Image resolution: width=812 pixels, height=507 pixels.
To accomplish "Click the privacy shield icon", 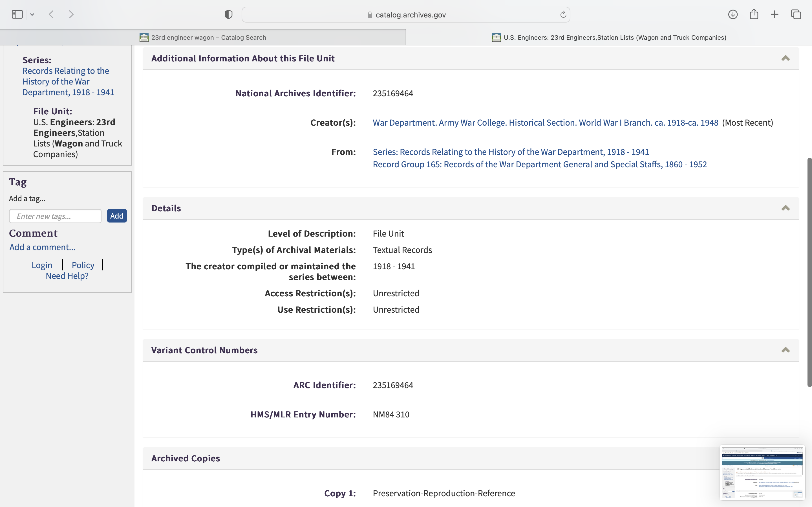I will [228, 14].
